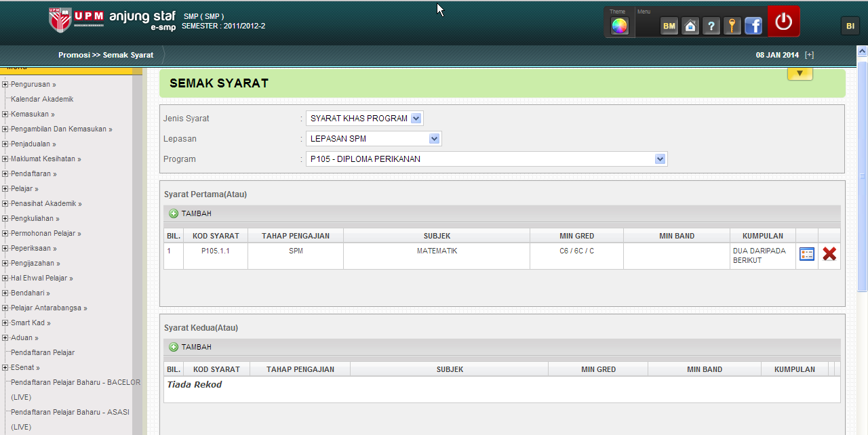The width and height of the screenshot is (868, 435).
Task: Click the key password icon
Action: (732, 26)
